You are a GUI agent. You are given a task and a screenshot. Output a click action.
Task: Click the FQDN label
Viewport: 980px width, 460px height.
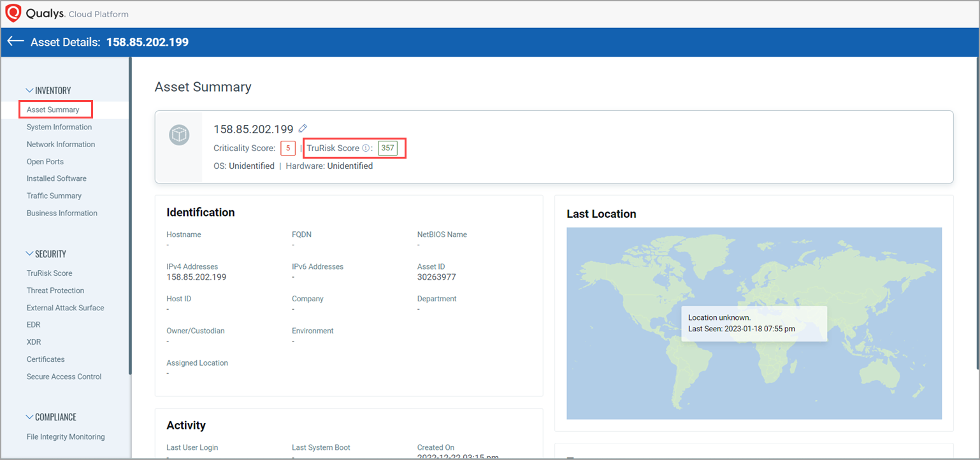pyautogui.click(x=301, y=234)
